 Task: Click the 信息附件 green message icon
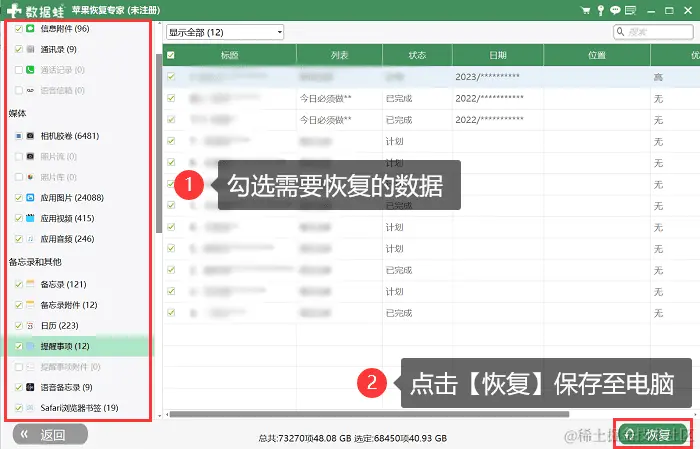click(30, 29)
